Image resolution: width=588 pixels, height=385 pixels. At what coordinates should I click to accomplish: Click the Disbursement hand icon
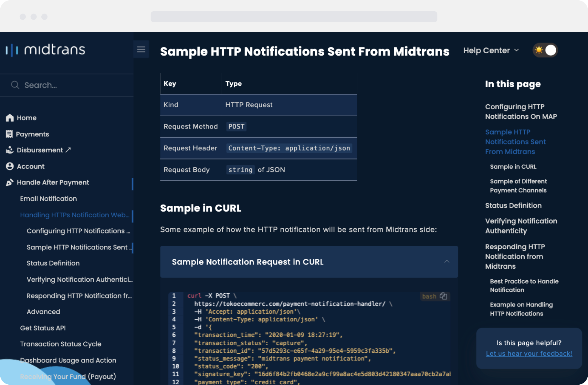pos(10,150)
